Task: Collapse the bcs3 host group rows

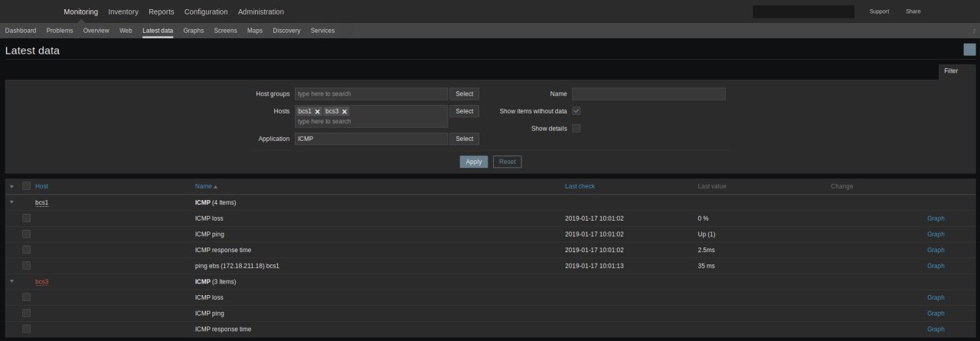Action: pos(11,281)
